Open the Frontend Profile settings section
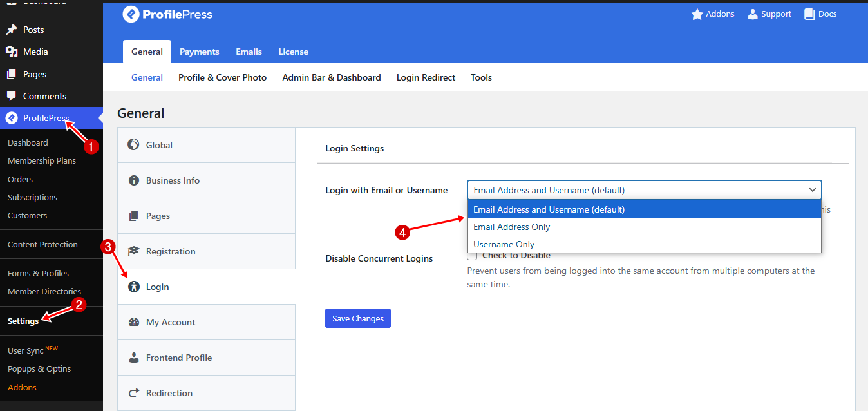The width and height of the screenshot is (868, 411). coord(206,358)
